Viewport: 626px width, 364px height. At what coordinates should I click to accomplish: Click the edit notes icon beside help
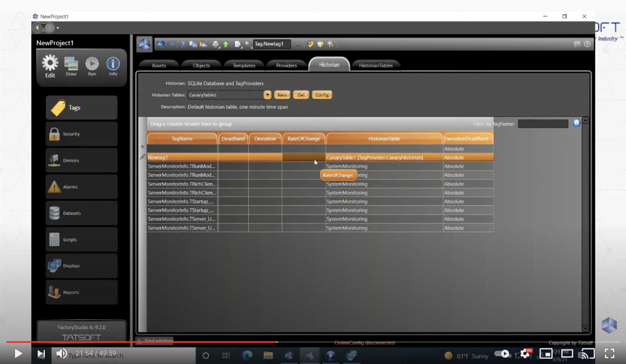tap(577, 44)
